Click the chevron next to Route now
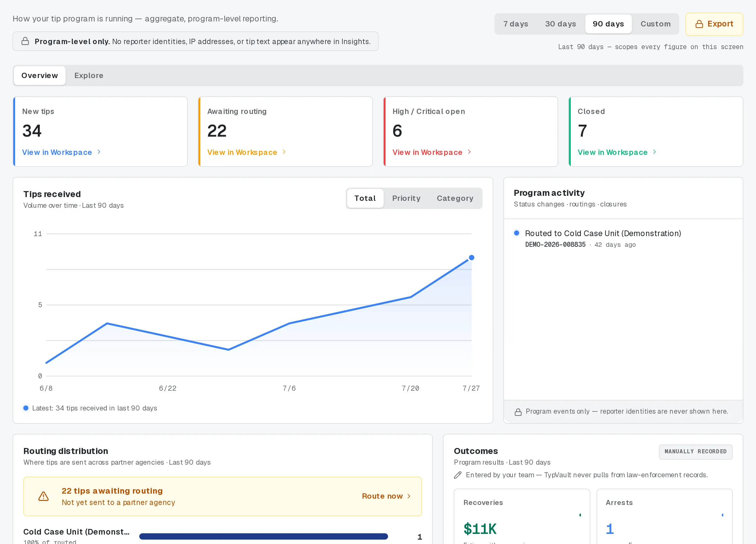 (x=409, y=496)
